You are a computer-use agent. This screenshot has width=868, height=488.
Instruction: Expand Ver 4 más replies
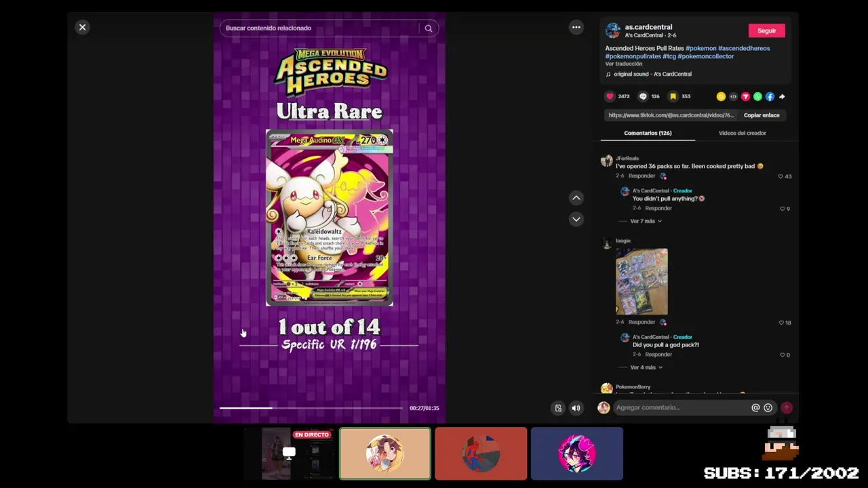coord(646,367)
